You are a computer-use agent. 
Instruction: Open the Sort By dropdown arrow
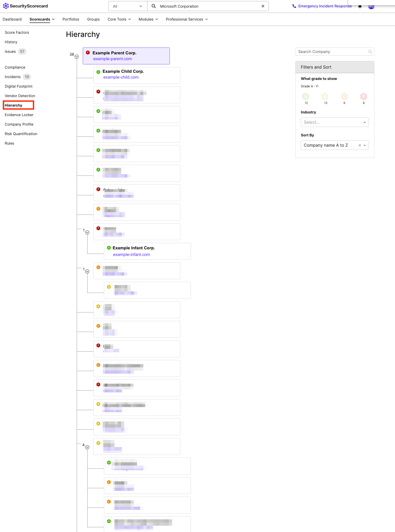tap(365, 145)
